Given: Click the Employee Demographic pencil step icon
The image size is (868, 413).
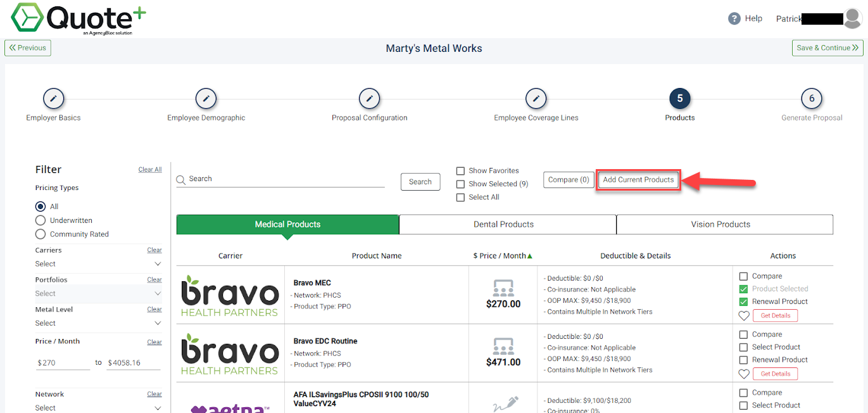Looking at the screenshot, I should 206,99.
